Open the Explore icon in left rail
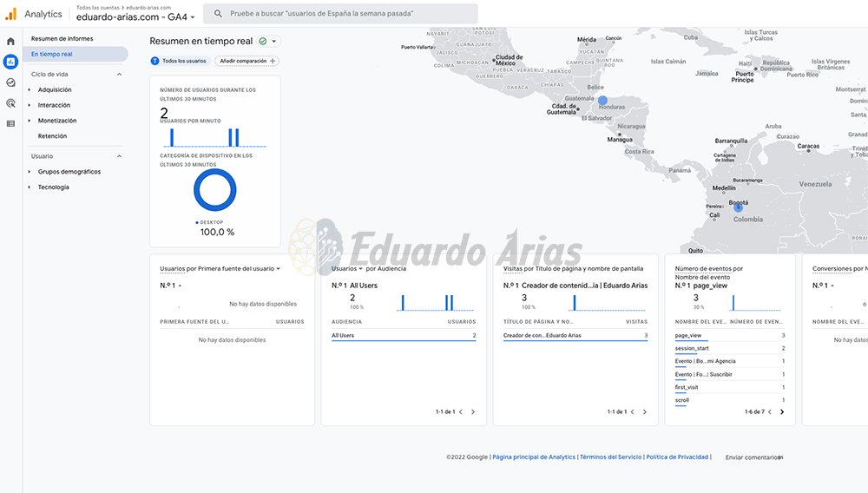Screen dimensions: 868x493 (x=10, y=82)
